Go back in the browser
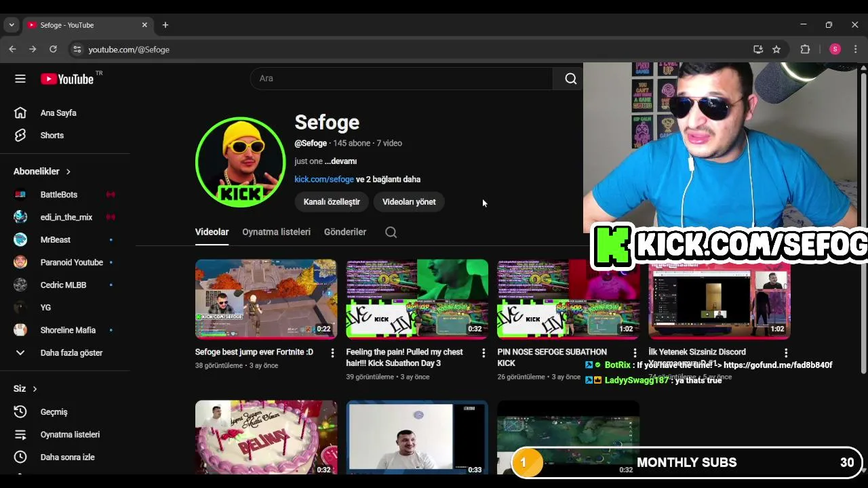 click(x=12, y=49)
